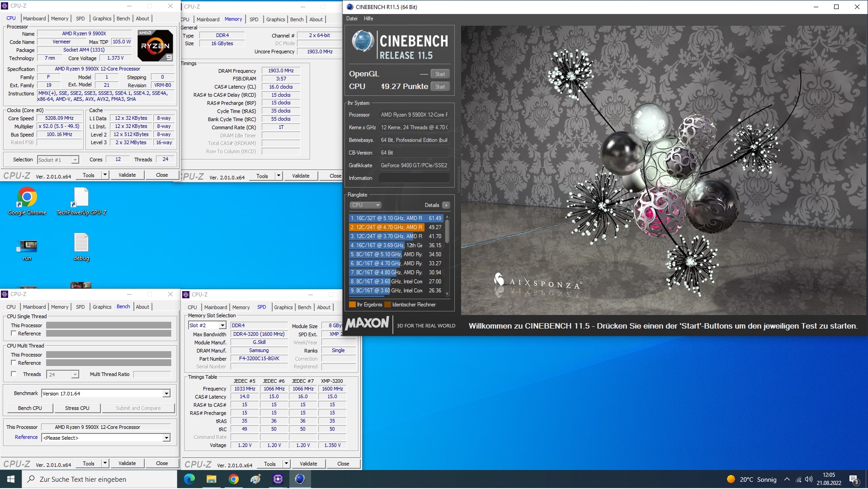Open Google Chrome desktop shortcut

(x=27, y=201)
